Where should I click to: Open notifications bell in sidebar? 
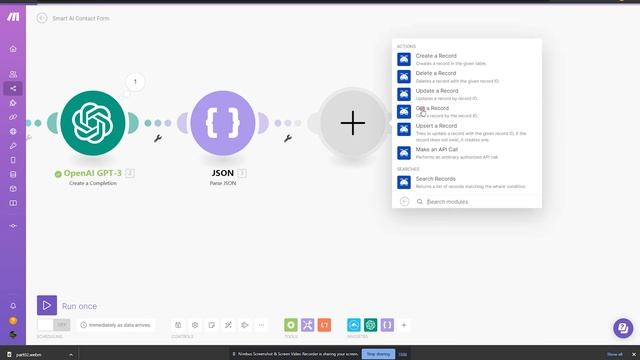pos(13,306)
